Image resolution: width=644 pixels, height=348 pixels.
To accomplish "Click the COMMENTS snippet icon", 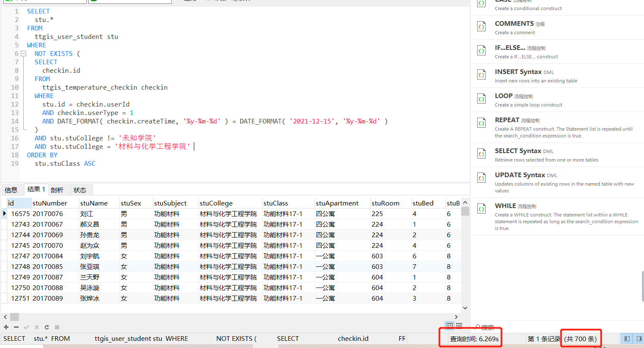I will (x=481, y=27).
